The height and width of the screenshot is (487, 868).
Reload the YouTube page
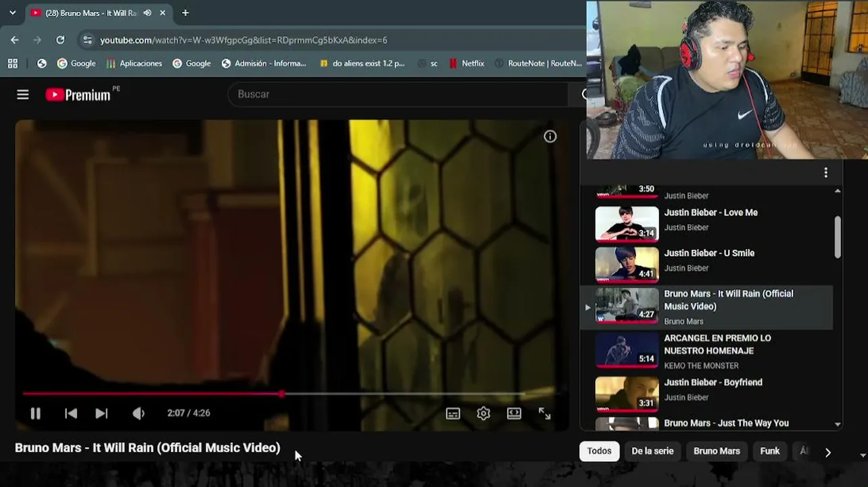point(60,40)
